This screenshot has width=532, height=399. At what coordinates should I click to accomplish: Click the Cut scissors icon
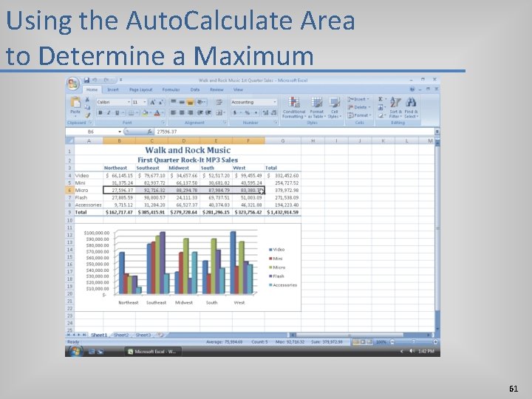click(x=87, y=100)
